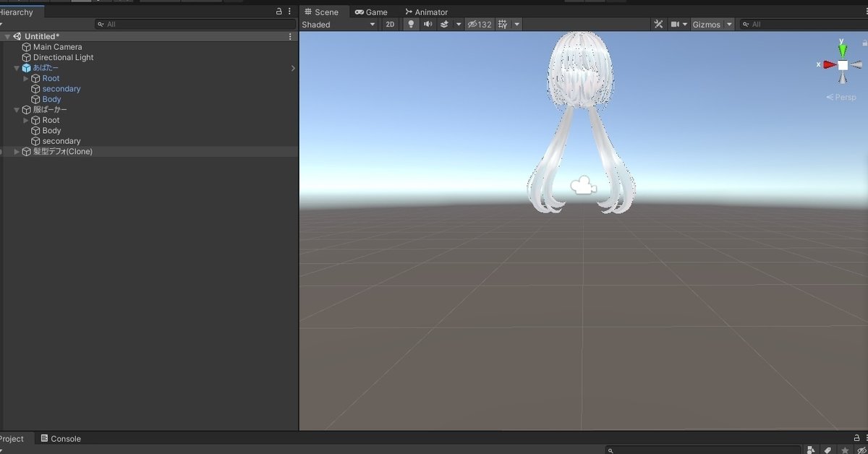Screen dimensions: 868x454
Task: Switch to the Animator tab
Action: click(x=426, y=12)
